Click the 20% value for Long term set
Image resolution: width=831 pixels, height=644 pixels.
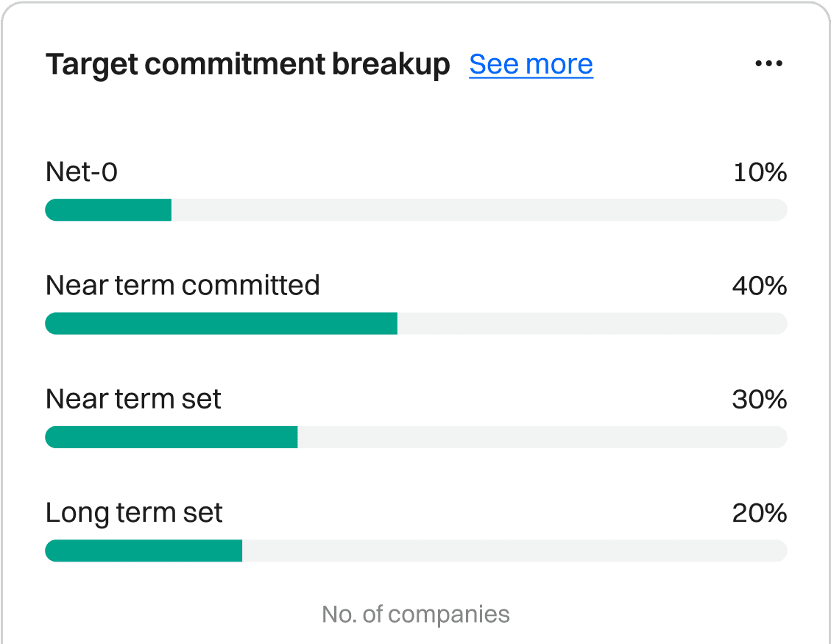click(x=759, y=513)
